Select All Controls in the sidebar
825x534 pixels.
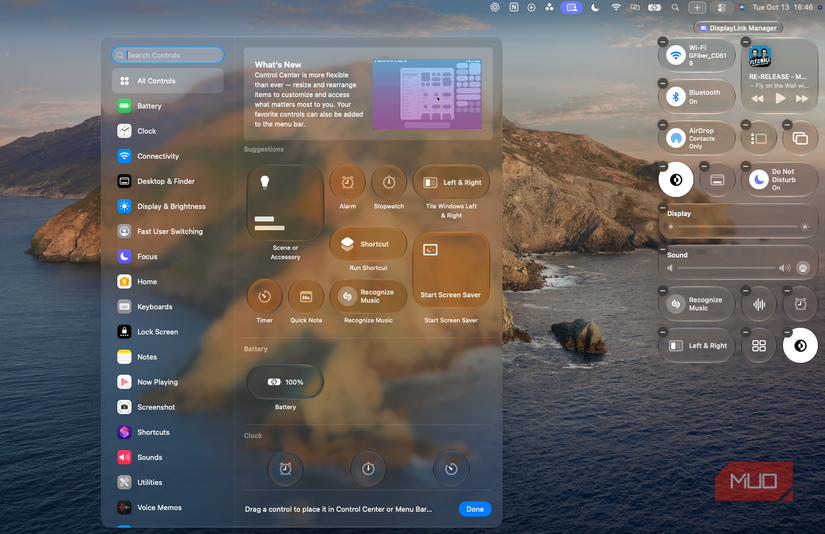point(167,80)
